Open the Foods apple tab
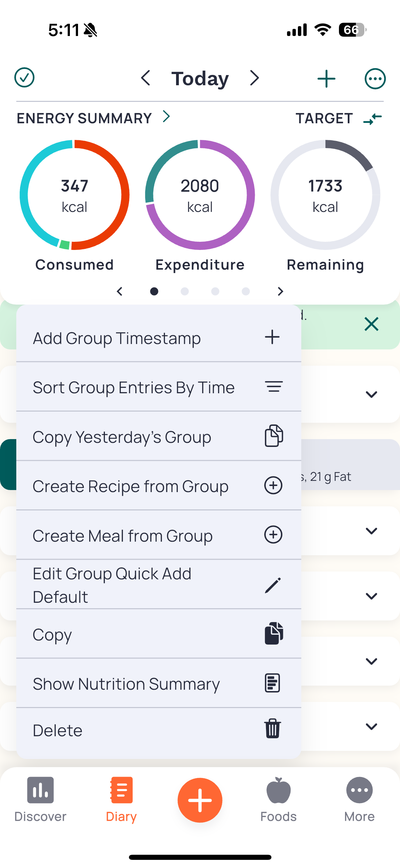The width and height of the screenshot is (400, 868). (x=278, y=799)
